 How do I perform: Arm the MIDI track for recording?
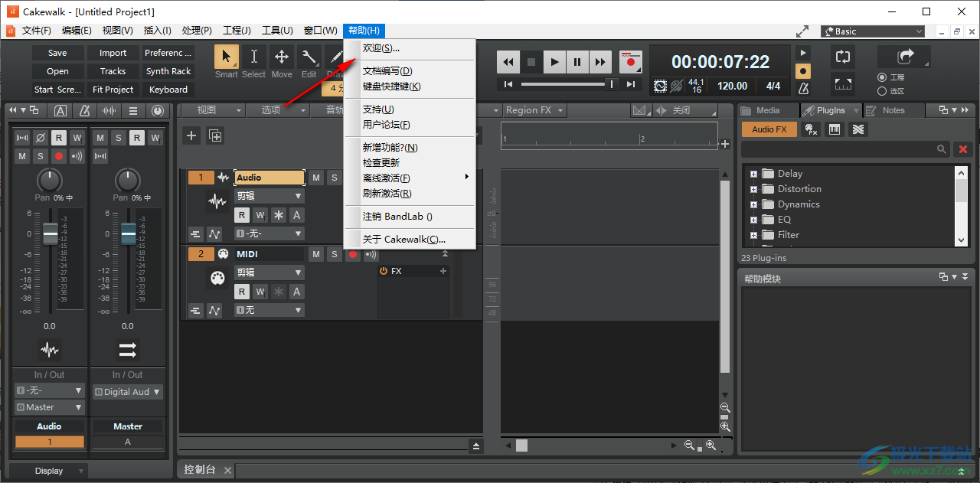click(352, 254)
